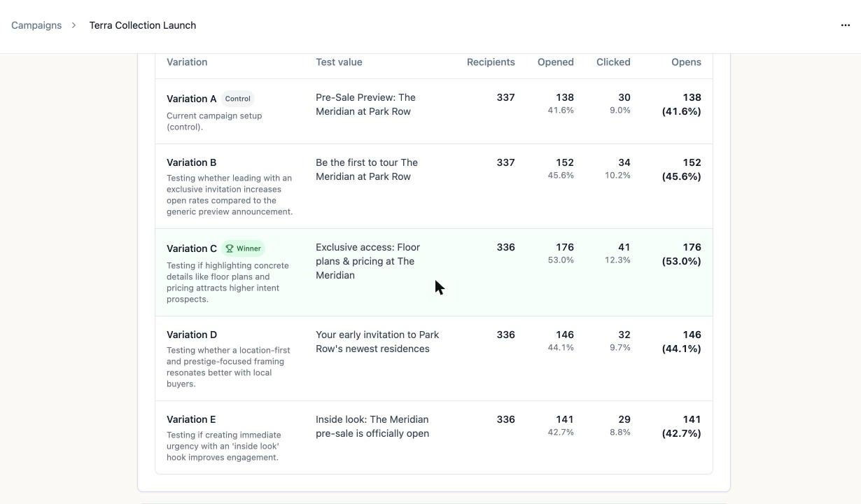Click Variation B opens total 152 (45.6%)
Screen dimensions: 861x504
click(682, 169)
